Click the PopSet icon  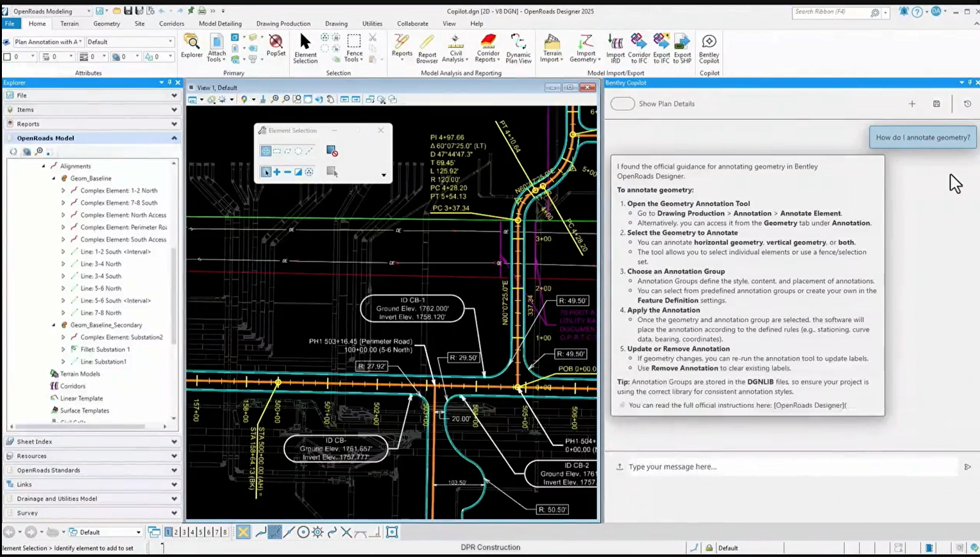(x=276, y=45)
